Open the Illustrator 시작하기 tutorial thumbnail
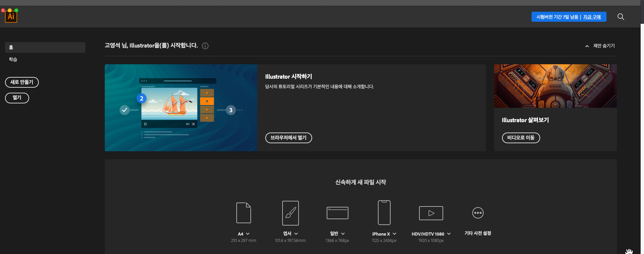Viewport: 644px width, 254px height. (x=181, y=108)
